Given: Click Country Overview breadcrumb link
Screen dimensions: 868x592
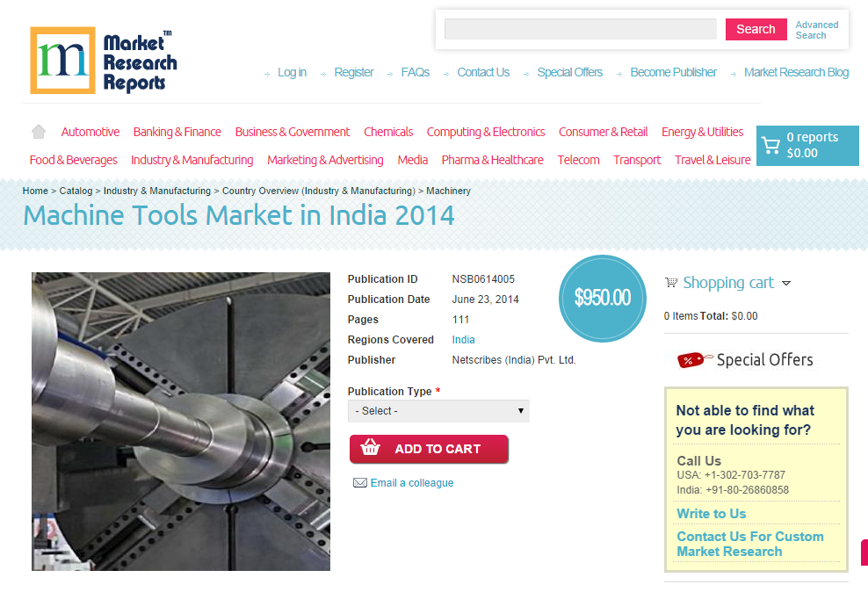Looking at the screenshot, I should (319, 191).
